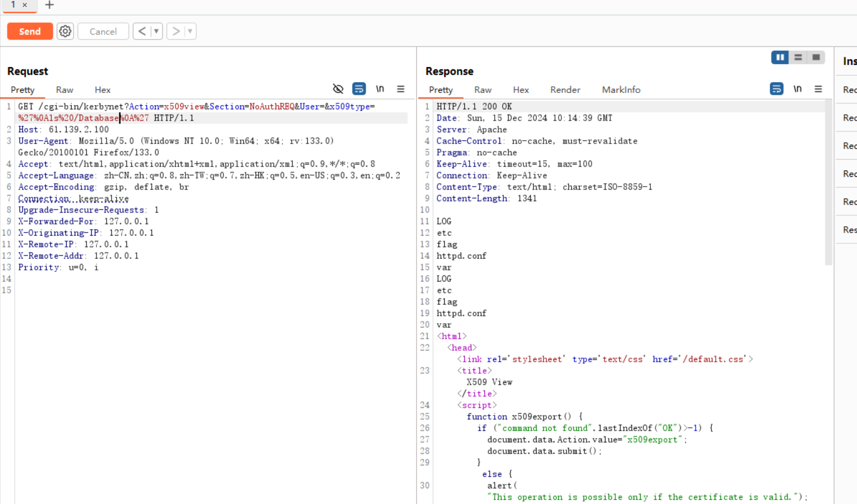Open response MarkInfo tab
Screen dimensions: 857x504
(621, 90)
